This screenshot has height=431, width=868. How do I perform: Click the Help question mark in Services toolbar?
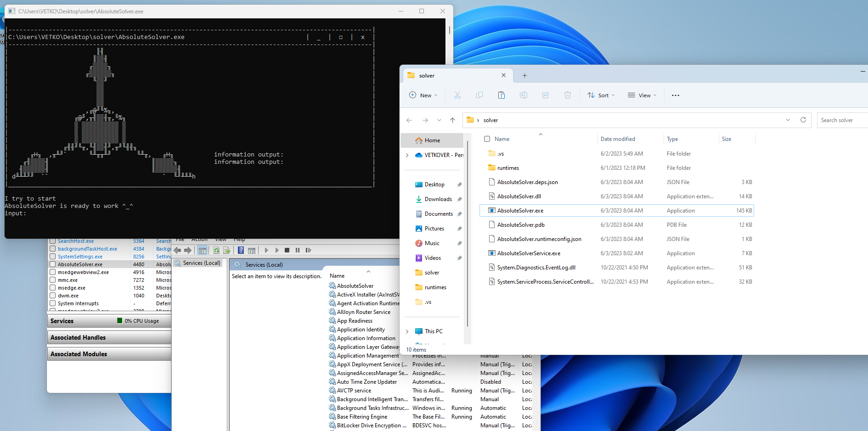pos(241,250)
